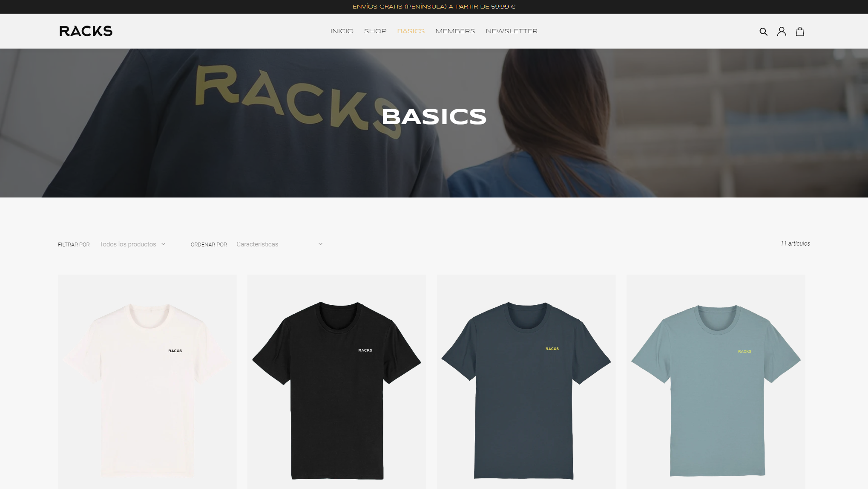Expand the Características sort dropdown

point(279,244)
